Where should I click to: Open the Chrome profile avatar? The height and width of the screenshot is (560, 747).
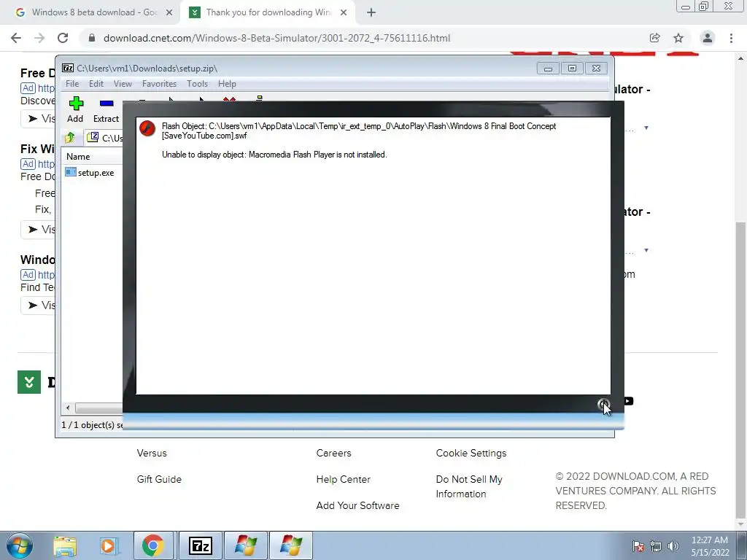[x=708, y=38]
